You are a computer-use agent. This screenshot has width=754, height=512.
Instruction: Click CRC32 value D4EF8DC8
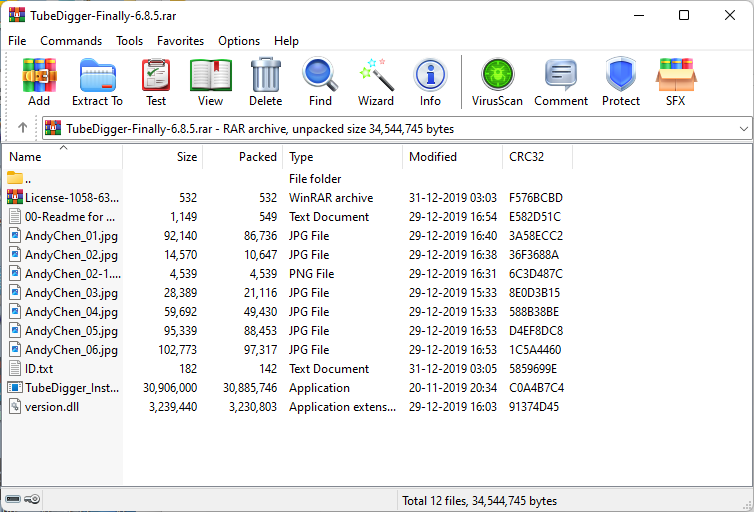[x=536, y=331]
